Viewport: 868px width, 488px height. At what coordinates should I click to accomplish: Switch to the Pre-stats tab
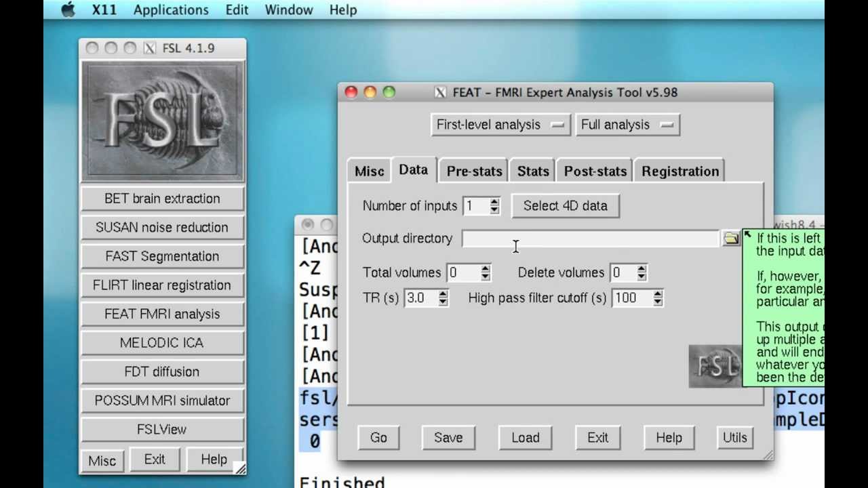pos(474,171)
